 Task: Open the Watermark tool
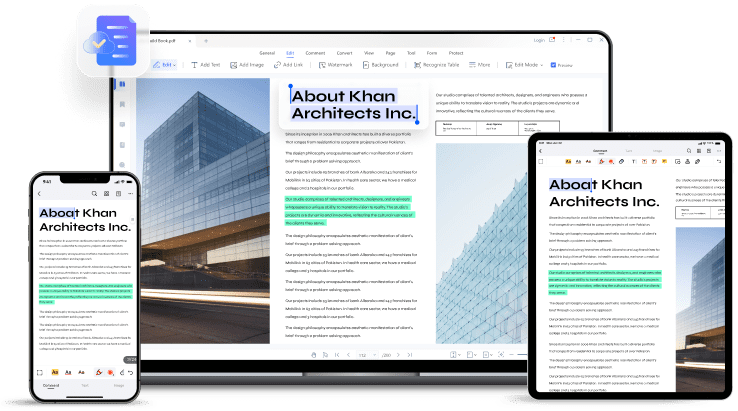[335, 64]
